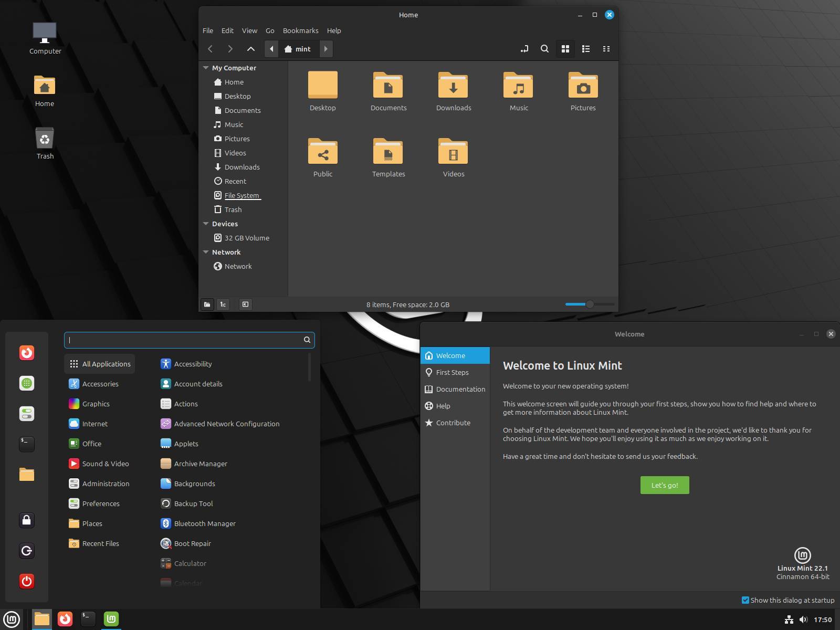
Task: Switch file manager to list view
Action: [586, 49]
